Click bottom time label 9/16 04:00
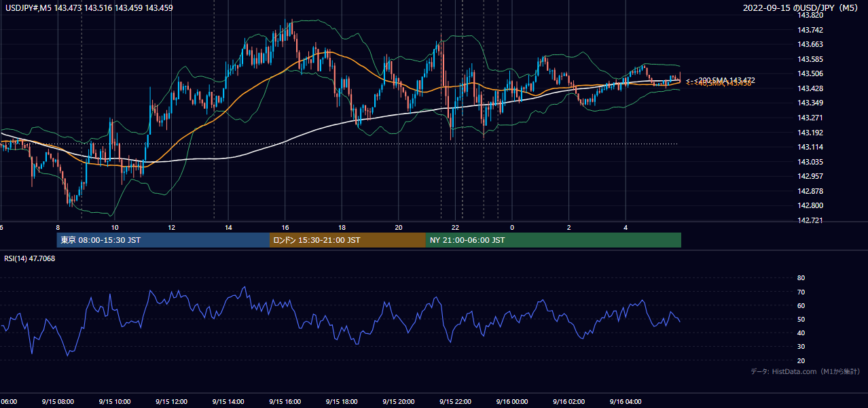The height and width of the screenshot is (408, 868). (626, 402)
